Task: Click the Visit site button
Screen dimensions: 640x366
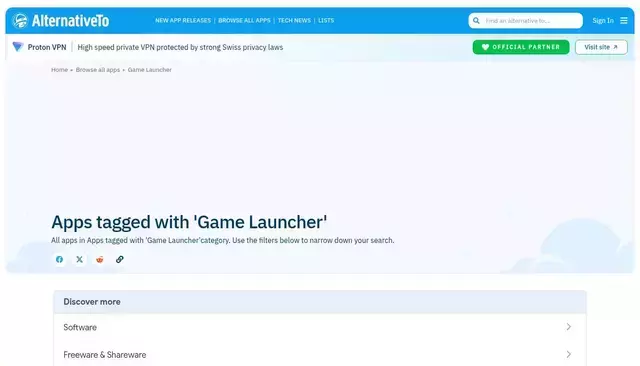Action: tap(601, 47)
